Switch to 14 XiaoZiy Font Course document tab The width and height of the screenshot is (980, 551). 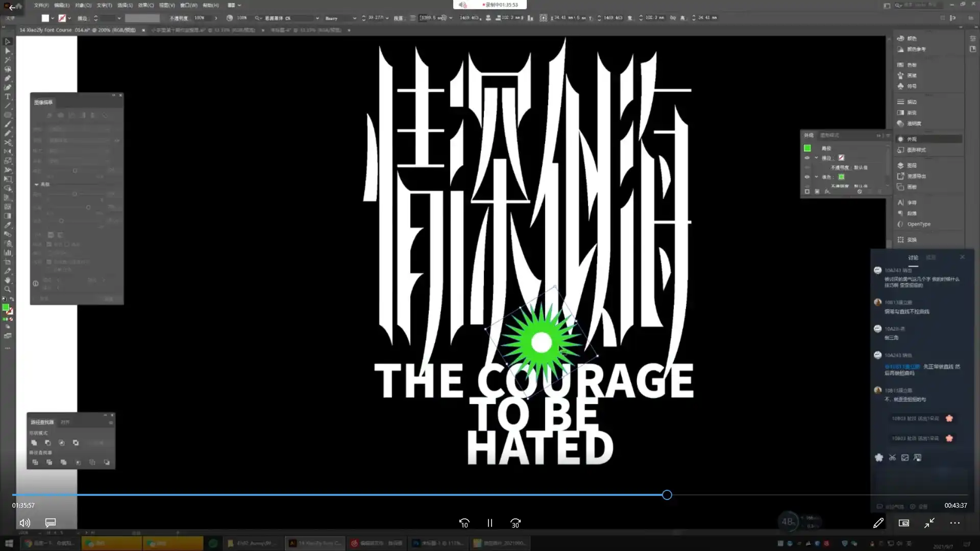(77, 30)
